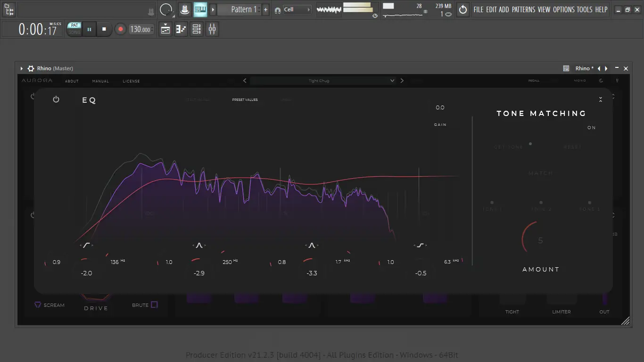This screenshot has height=362, width=644.
Task: Click the undo history circular arrow icon
Action: (x=463, y=9)
